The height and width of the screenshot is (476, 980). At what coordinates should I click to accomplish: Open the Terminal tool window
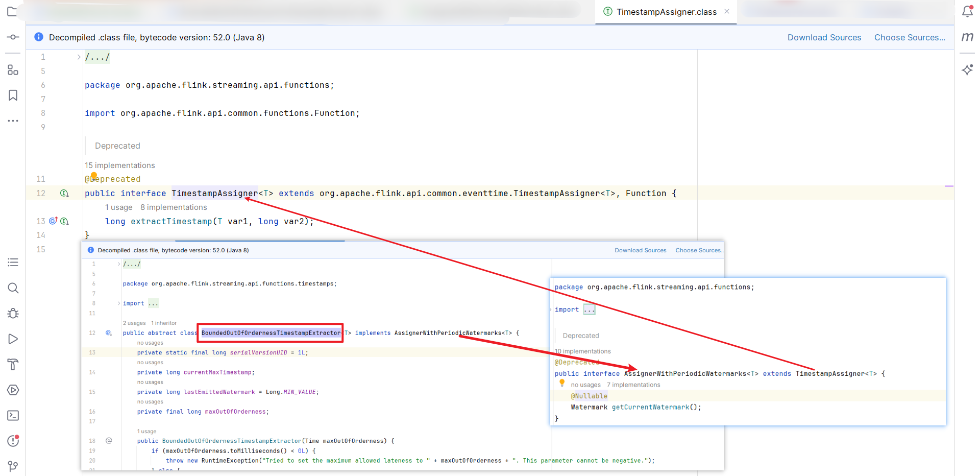click(x=13, y=416)
